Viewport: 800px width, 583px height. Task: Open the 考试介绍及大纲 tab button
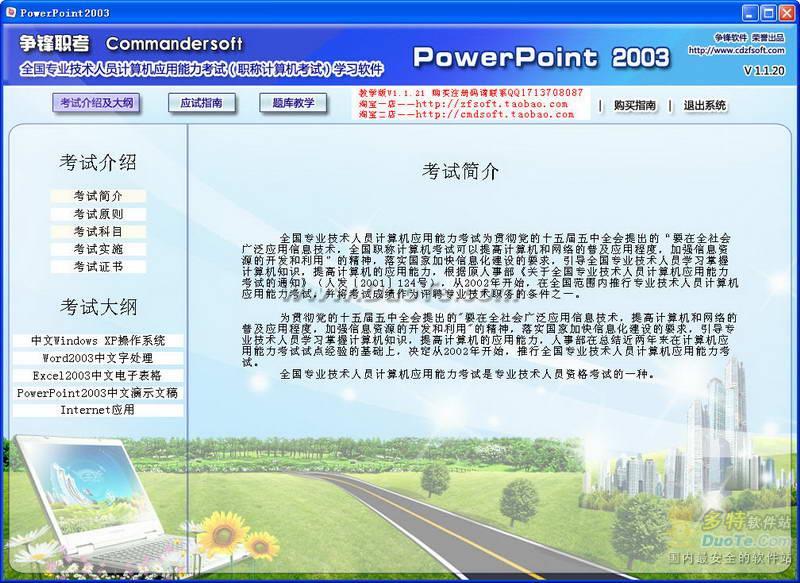coord(96,103)
